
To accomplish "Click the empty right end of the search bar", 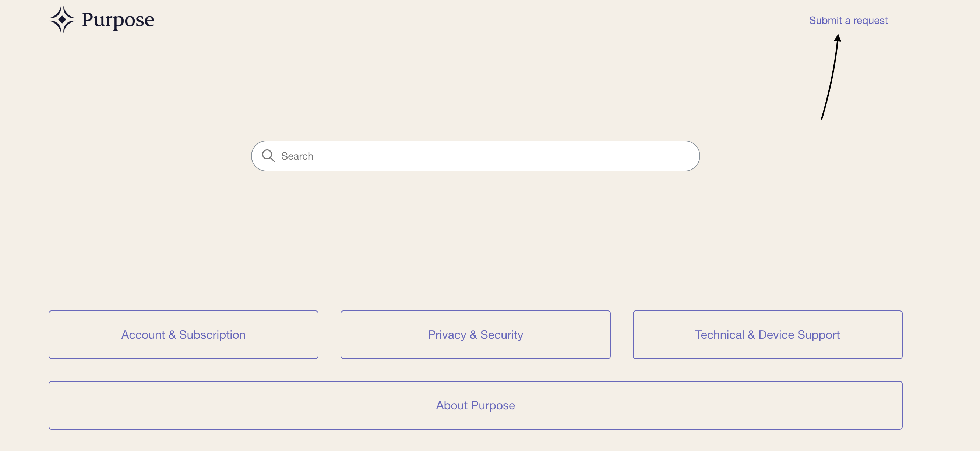I will coord(647,156).
